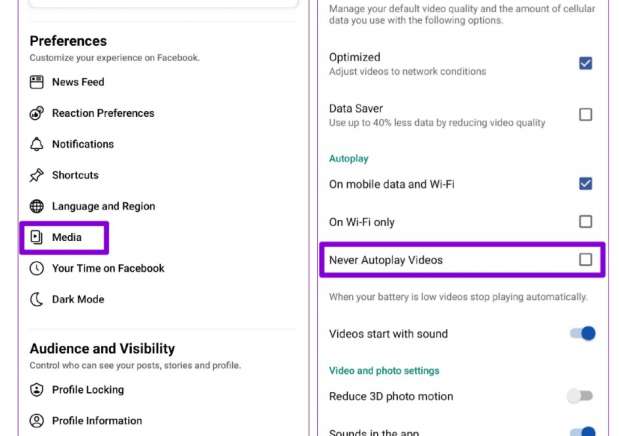Click the Notifications bell icon
Viewport: 620px width, 436px height.
37,144
